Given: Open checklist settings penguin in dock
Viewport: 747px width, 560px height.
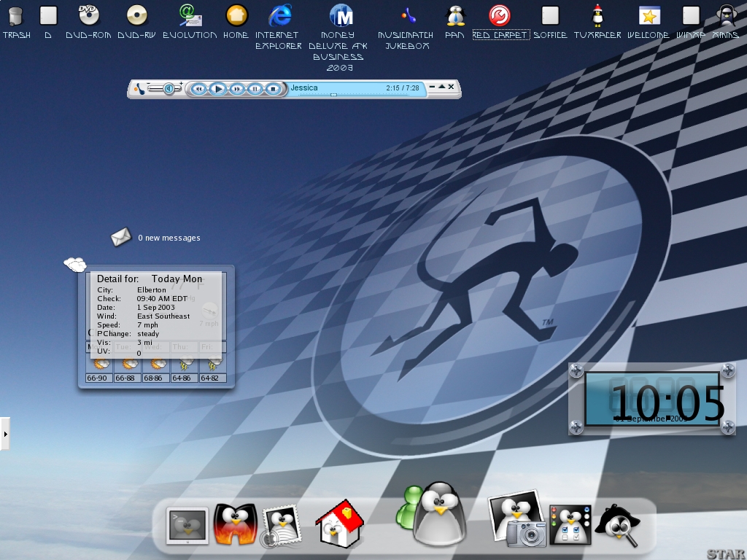Looking at the screenshot, I should point(570,525).
